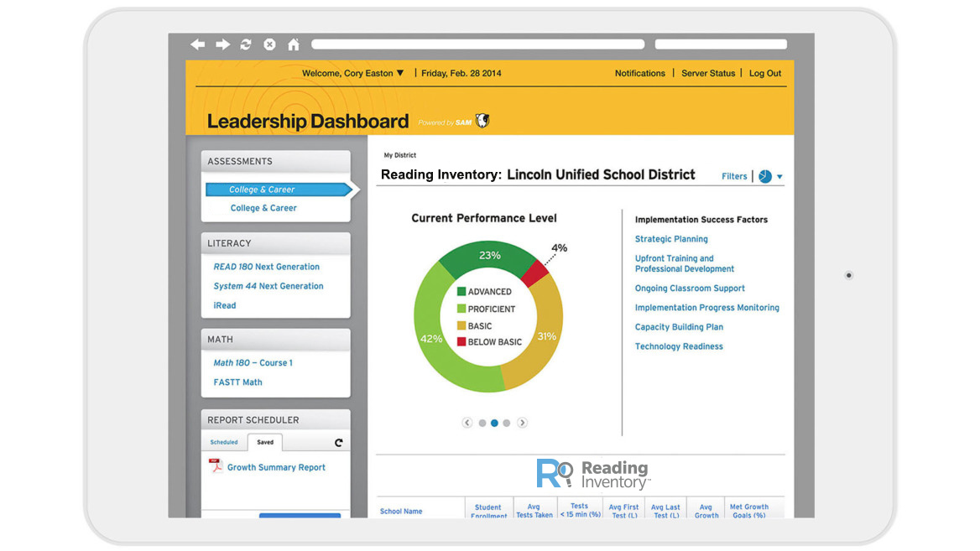Open the Saved reports tab
Image resolution: width=980 pixels, height=551 pixels.
pos(265,442)
